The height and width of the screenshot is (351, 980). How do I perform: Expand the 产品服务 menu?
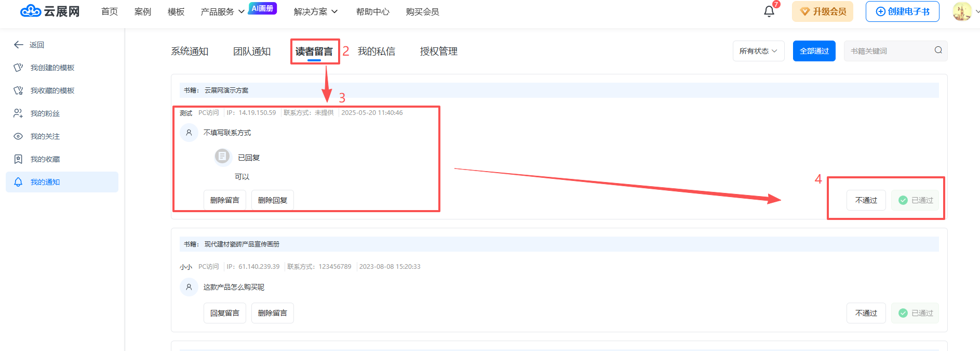click(222, 11)
